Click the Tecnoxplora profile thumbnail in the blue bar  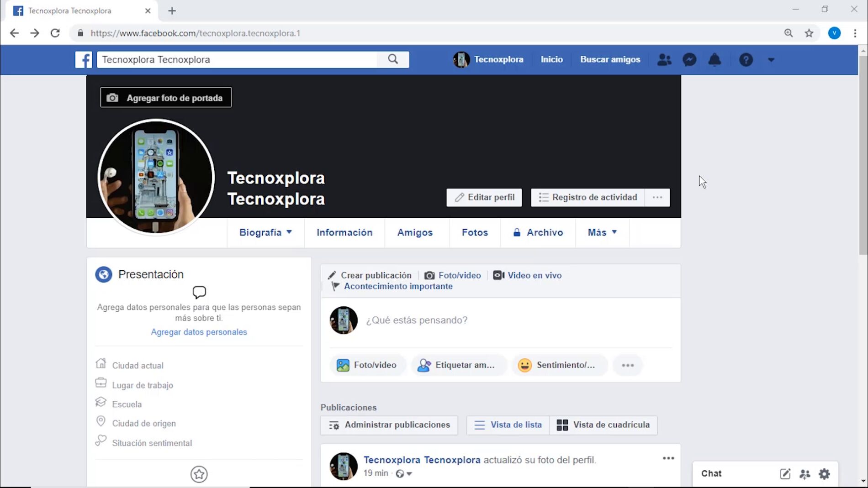point(461,59)
